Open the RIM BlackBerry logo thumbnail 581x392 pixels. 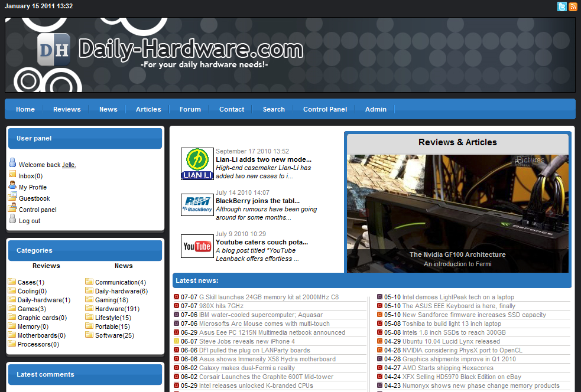click(x=197, y=205)
